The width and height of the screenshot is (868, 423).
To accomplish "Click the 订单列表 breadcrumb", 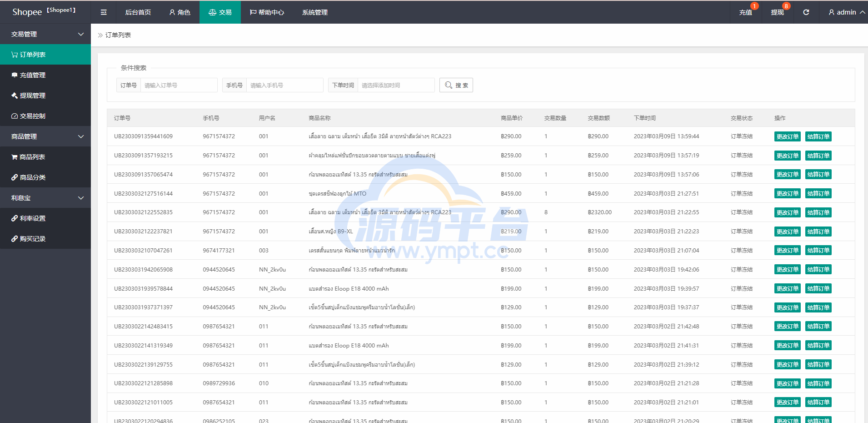I will [x=118, y=35].
